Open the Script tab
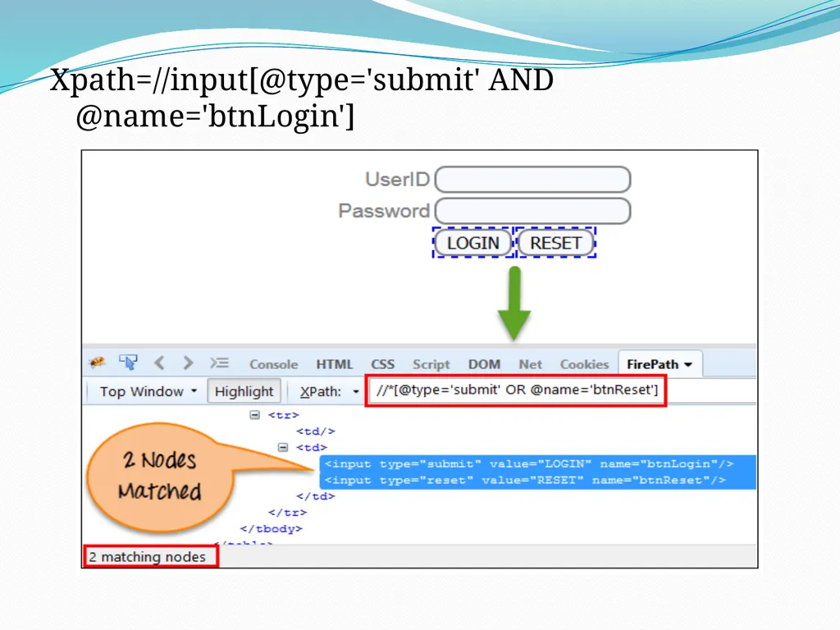Image resolution: width=840 pixels, height=630 pixels. coord(431,364)
